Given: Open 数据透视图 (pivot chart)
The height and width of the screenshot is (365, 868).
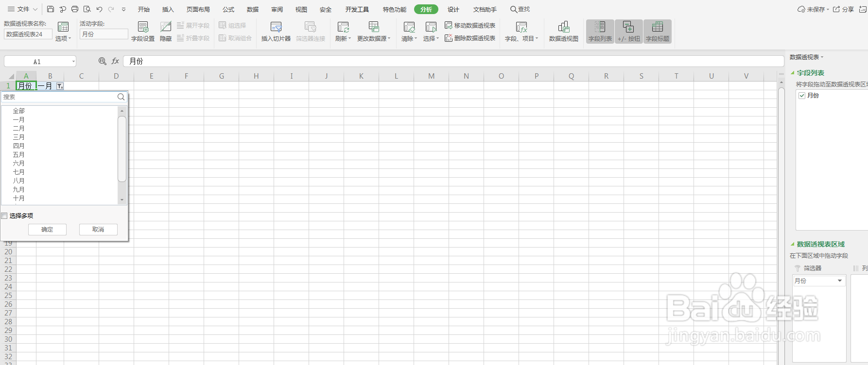Looking at the screenshot, I should click(x=564, y=32).
